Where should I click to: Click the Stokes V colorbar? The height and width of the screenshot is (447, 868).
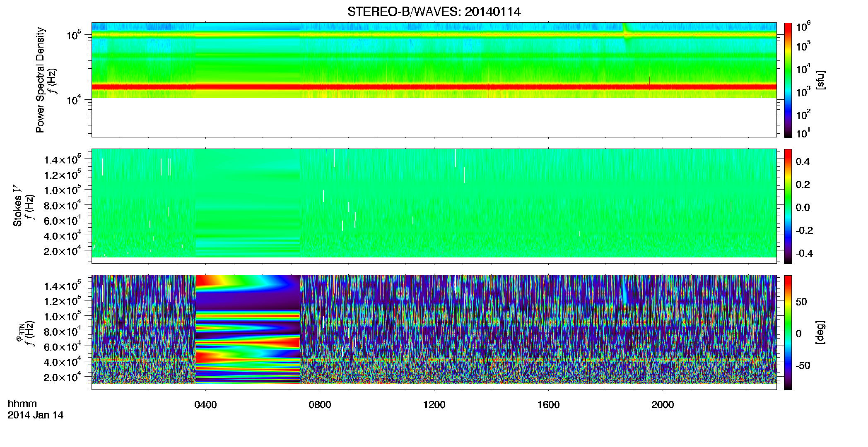pos(788,206)
